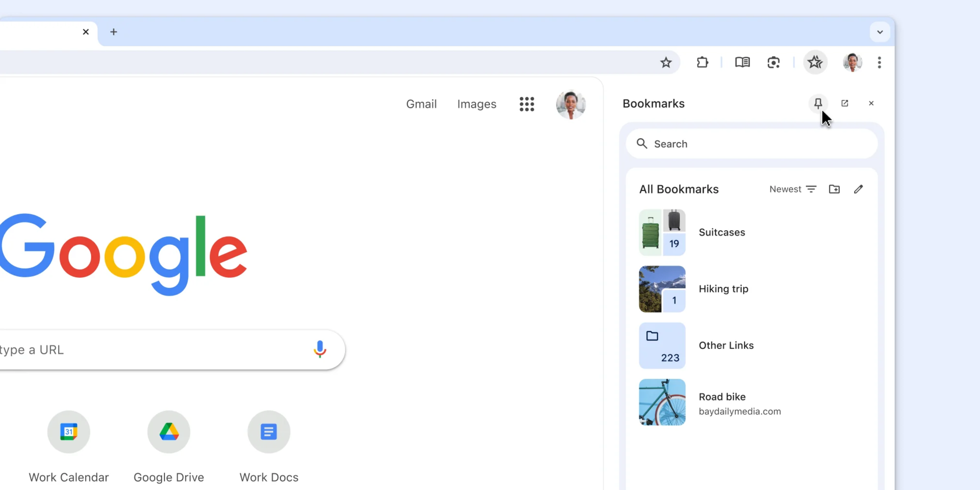980x490 pixels.
Task: Open the Chrome three-dot menu
Action: tap(879, 62)
